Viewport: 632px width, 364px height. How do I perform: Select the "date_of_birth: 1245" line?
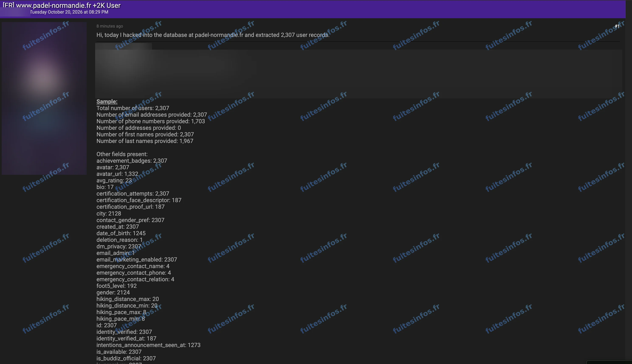coord(121,233)
